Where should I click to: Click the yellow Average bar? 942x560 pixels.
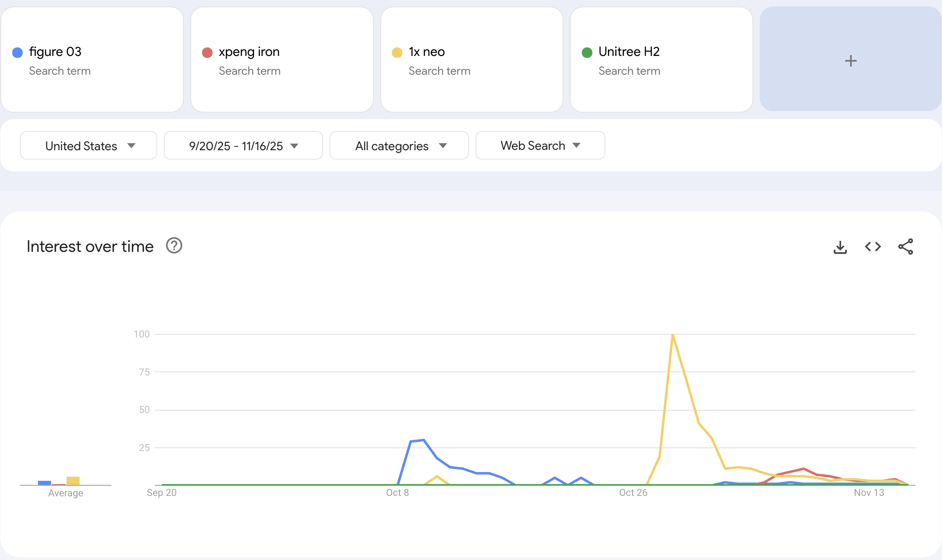pos(73,480)
